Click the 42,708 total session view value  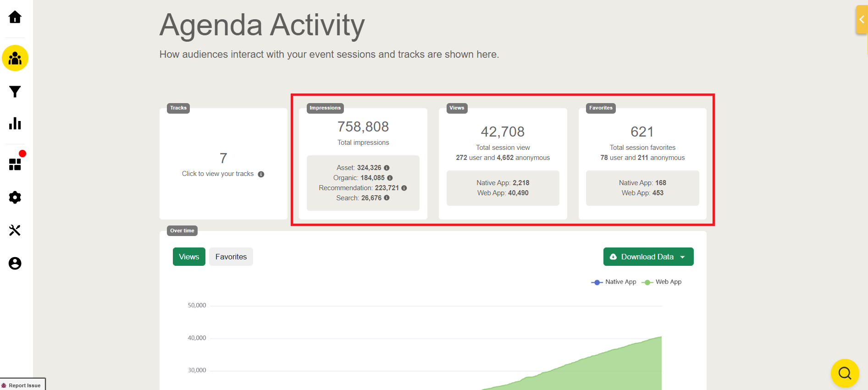coord(503,132)
